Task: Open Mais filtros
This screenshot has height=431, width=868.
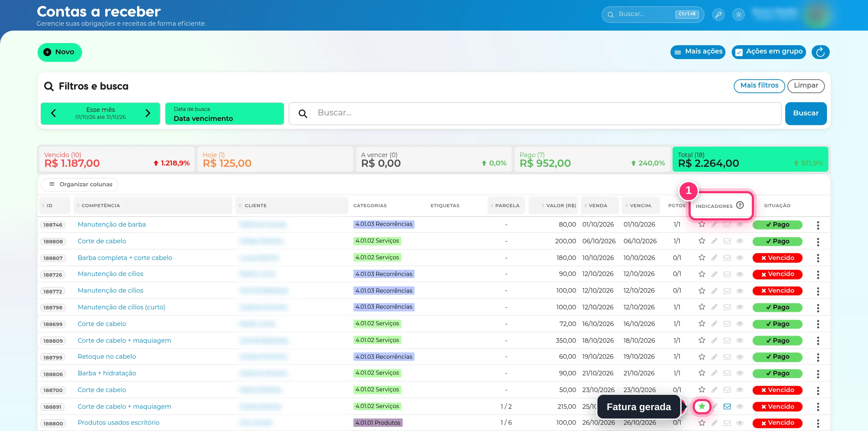Action: point(759,86)
